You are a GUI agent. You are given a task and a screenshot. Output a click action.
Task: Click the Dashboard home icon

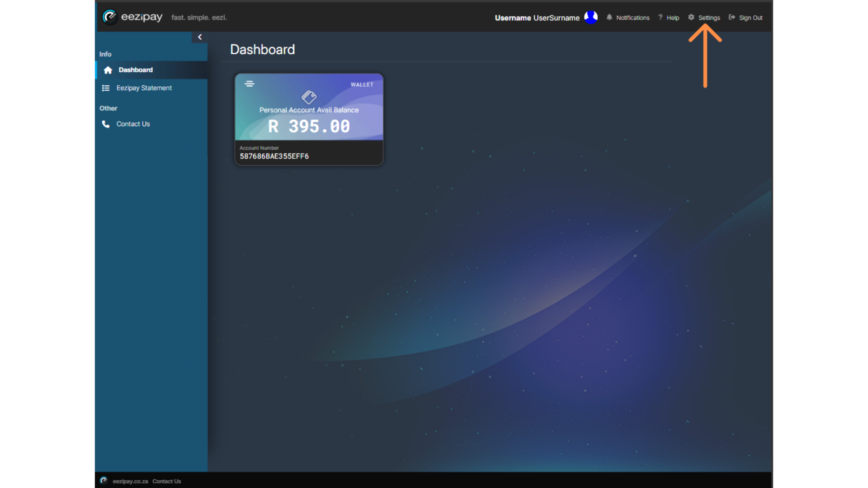(x=108, y=70)
